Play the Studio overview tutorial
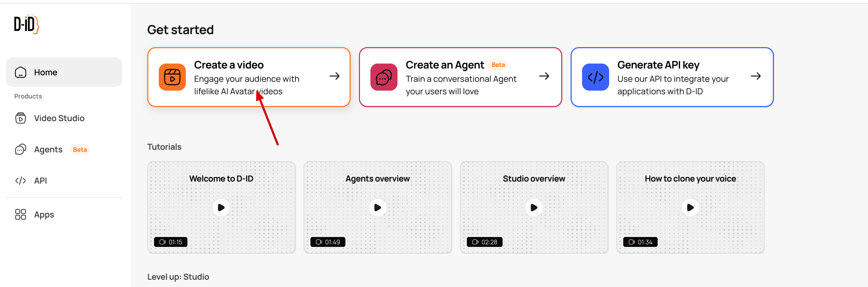Screen dimensions: 868x287 pos(534,208)
